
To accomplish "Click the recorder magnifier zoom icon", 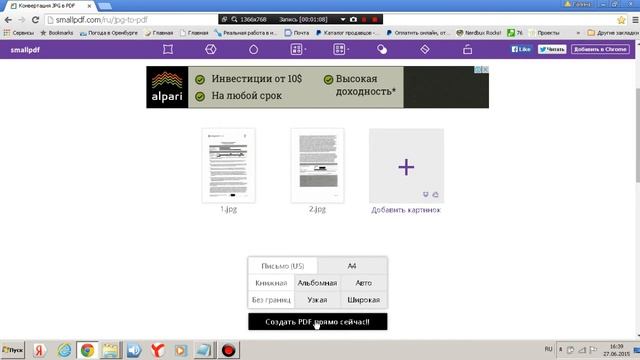I will [234, 19].
